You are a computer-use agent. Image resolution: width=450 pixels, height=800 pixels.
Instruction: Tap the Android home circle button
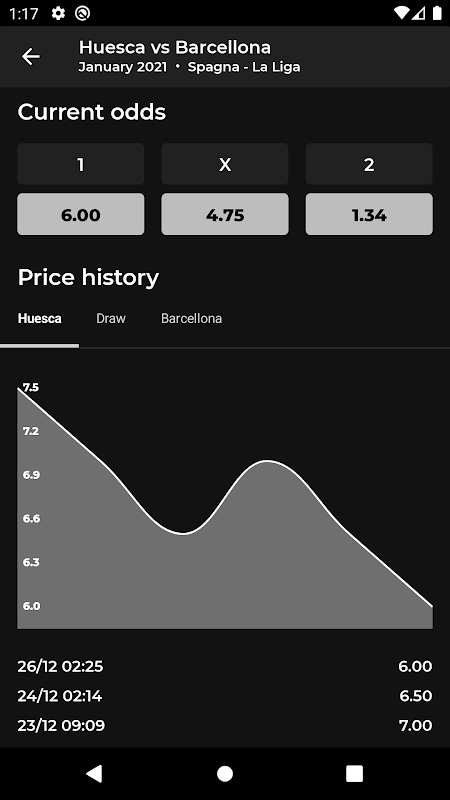pyautogui.click(x=225, y=773)
